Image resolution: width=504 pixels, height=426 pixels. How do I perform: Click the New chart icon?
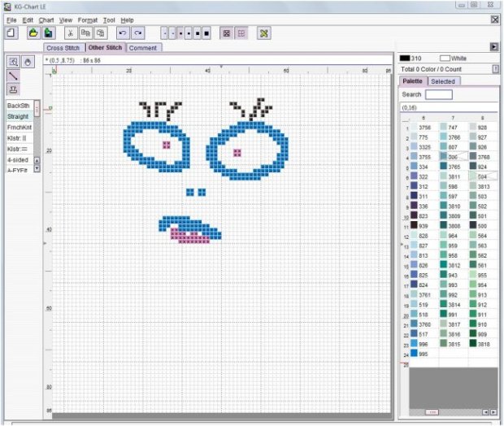pos(12,33)
